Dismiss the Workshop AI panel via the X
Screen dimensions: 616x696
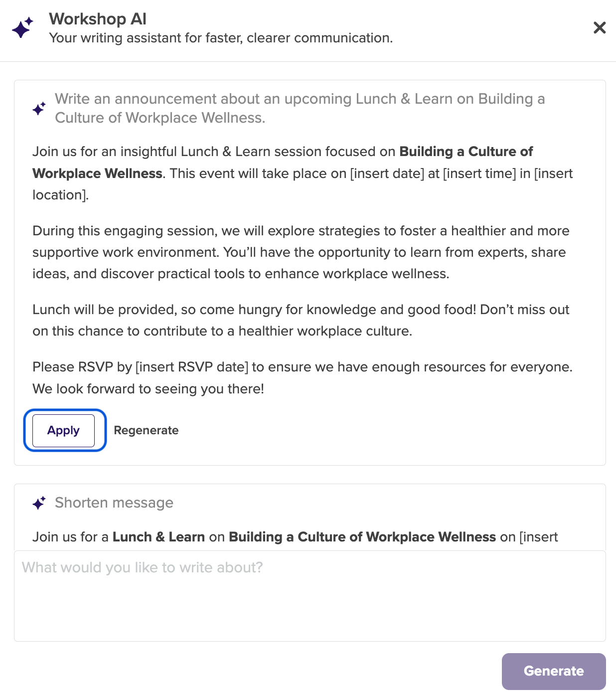coord(599,28)
